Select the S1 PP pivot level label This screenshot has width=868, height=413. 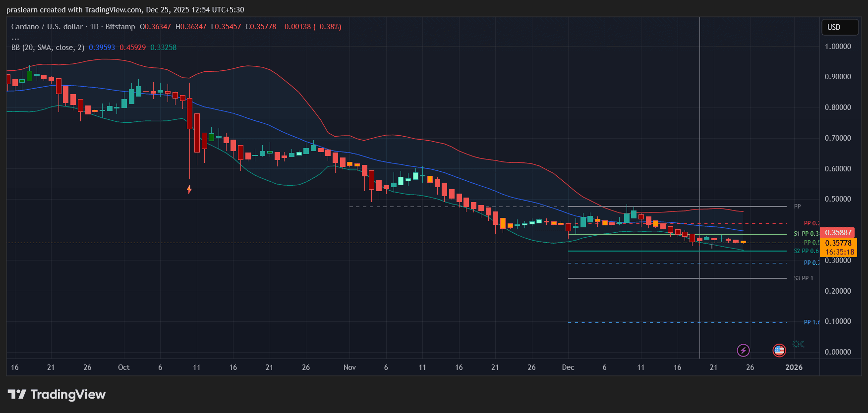pyautogui.click(x=806, y=234)
